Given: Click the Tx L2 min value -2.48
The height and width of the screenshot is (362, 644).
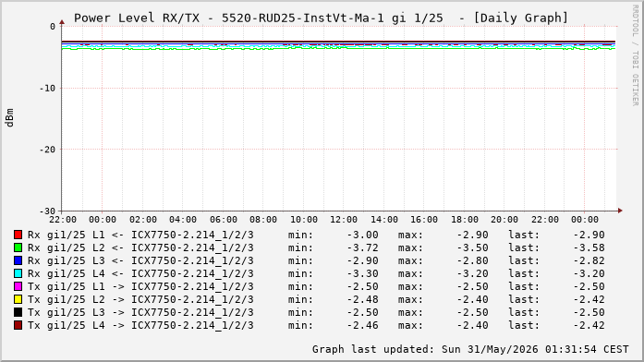Looking at the screenshot, I should click(x=363, y=299).
